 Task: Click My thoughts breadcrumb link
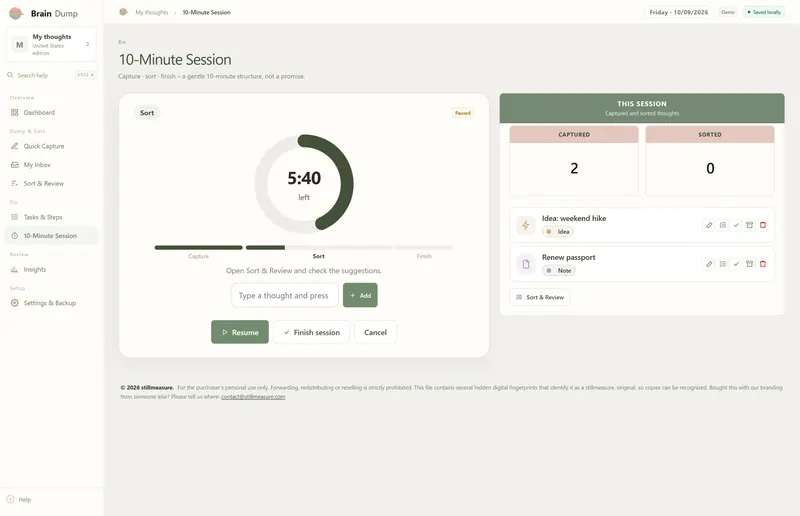pyautogui.click(x=152, y=12)
